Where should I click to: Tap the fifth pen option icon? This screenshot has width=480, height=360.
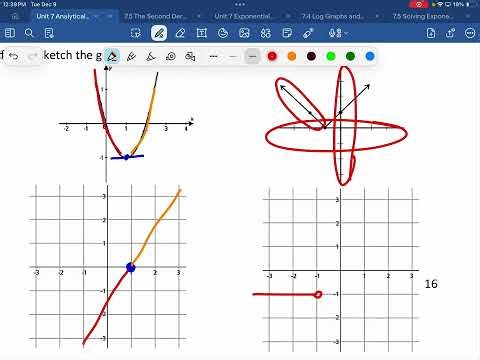(x=190, y=56)
